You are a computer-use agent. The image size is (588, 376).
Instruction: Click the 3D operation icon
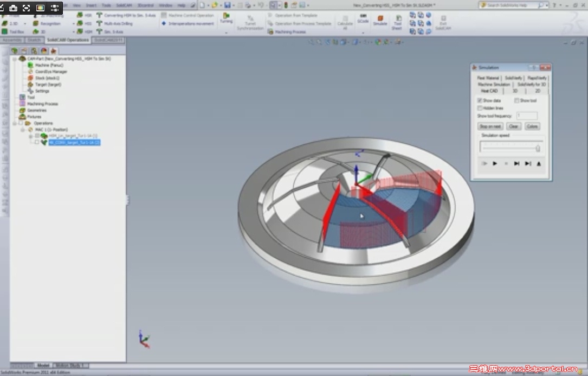pos(40,31)
